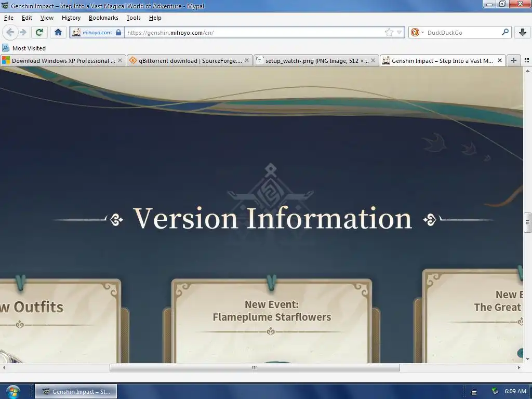Click the New Event: Flameplume Starflowers card
This screenshot has height=399, width=532.
click(271, 321)
